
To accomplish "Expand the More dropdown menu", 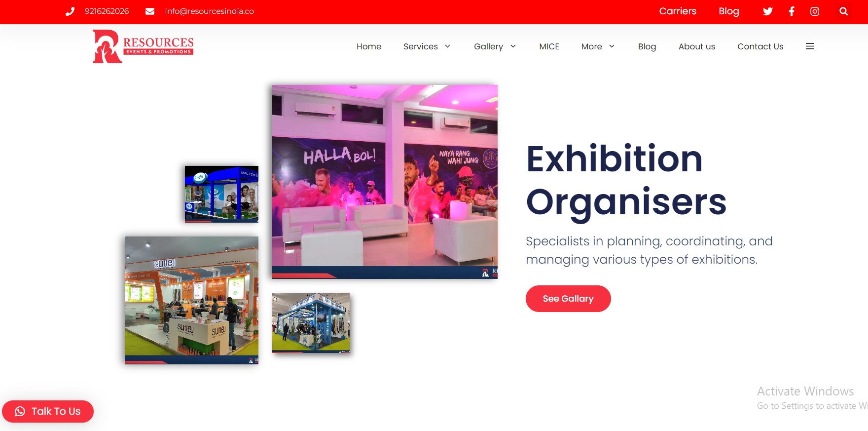I will (x=598, y=46).
